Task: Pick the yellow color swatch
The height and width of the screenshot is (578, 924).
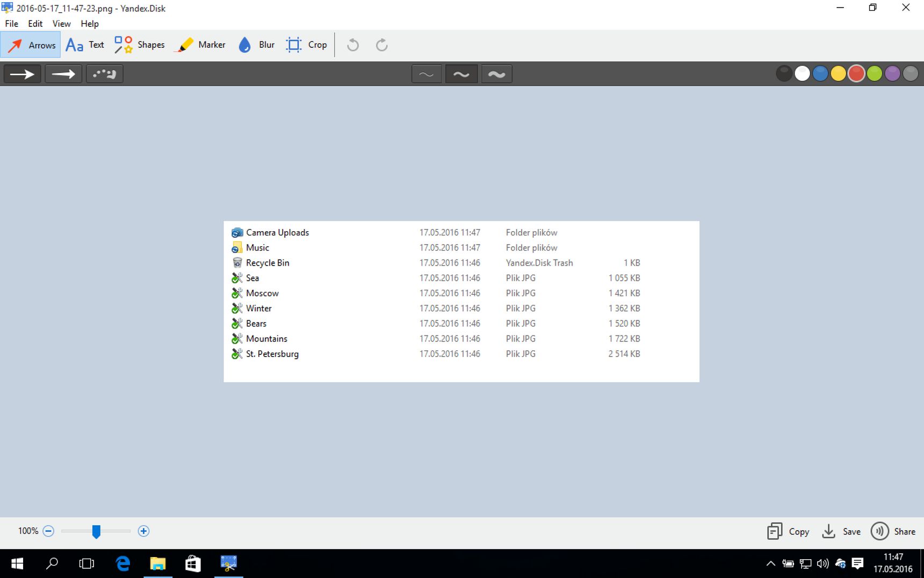Action: point(838,73)
